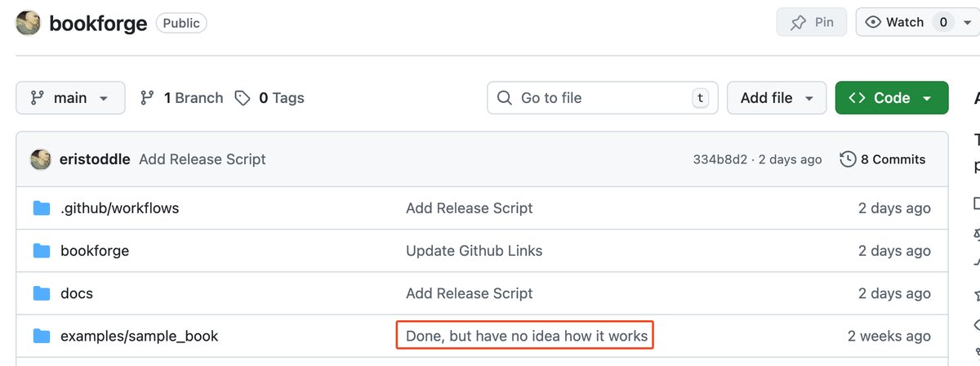Open the docs folder

point(77,293)
